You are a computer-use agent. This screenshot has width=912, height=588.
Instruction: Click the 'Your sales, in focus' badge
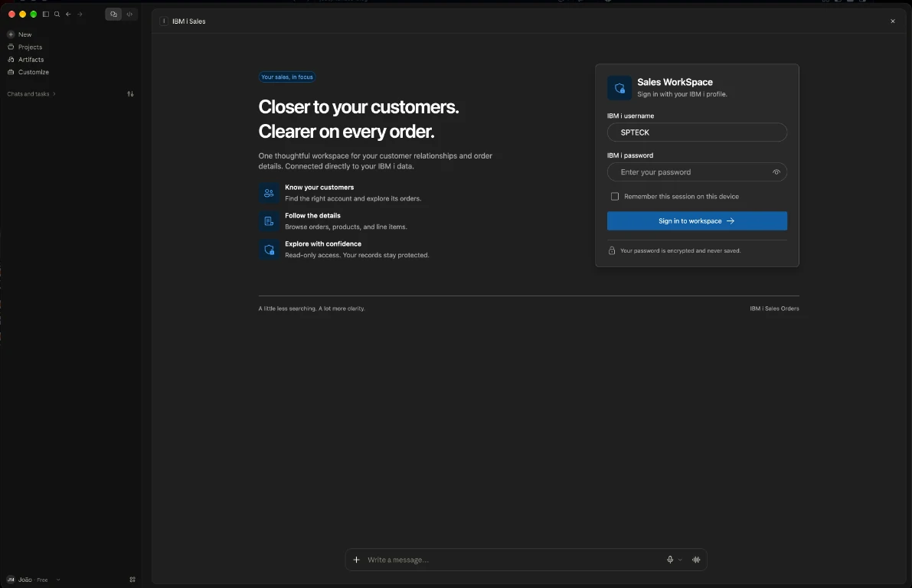(286, 77)
